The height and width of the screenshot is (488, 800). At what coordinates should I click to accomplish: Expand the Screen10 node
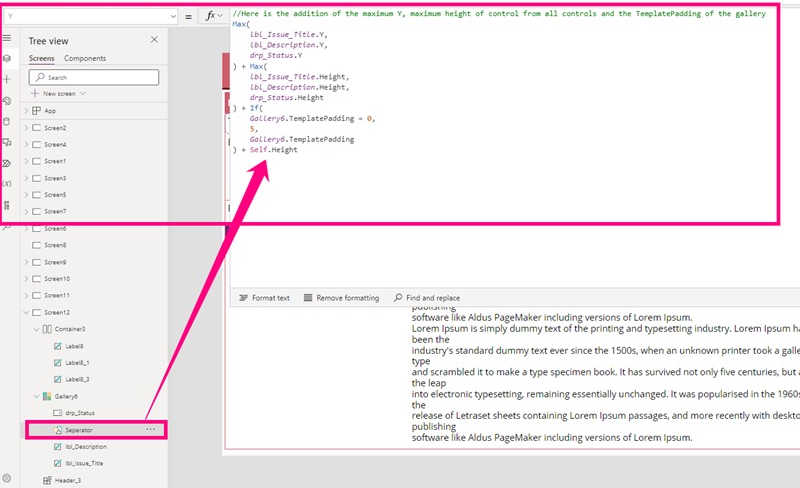point(26,279)
